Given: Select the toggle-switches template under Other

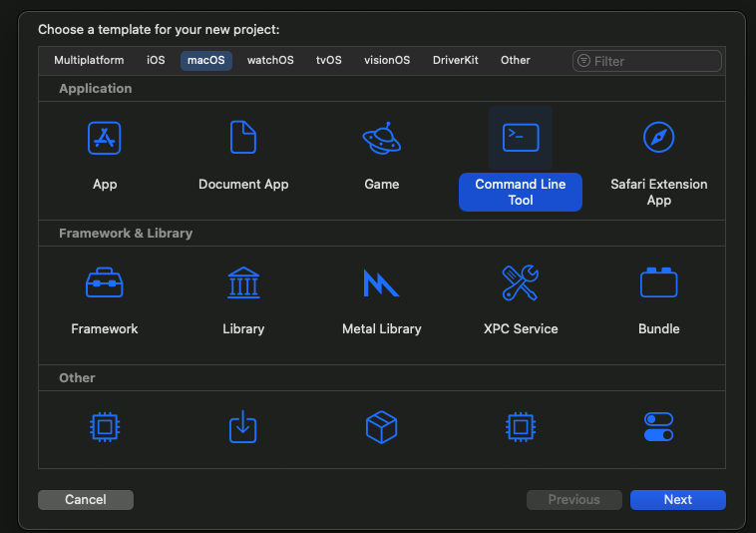Looking at the screenshot, I should (658, 427).
